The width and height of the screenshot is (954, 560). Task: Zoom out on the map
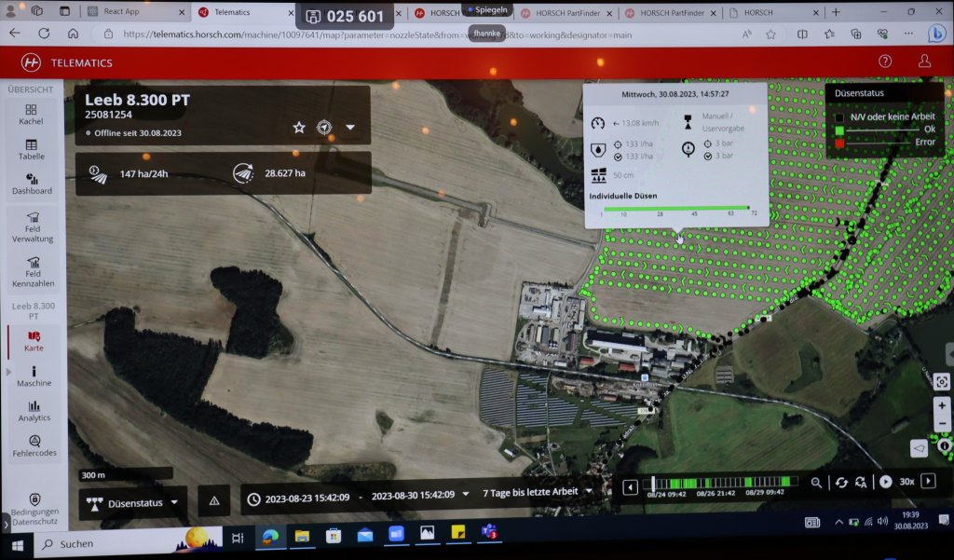coord(942,423)
